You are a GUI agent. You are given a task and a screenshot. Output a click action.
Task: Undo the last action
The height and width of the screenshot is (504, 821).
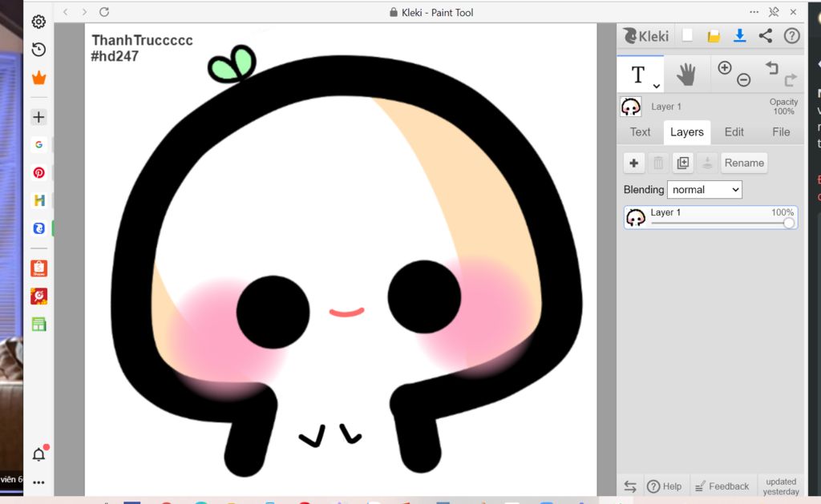pos(772,68)
